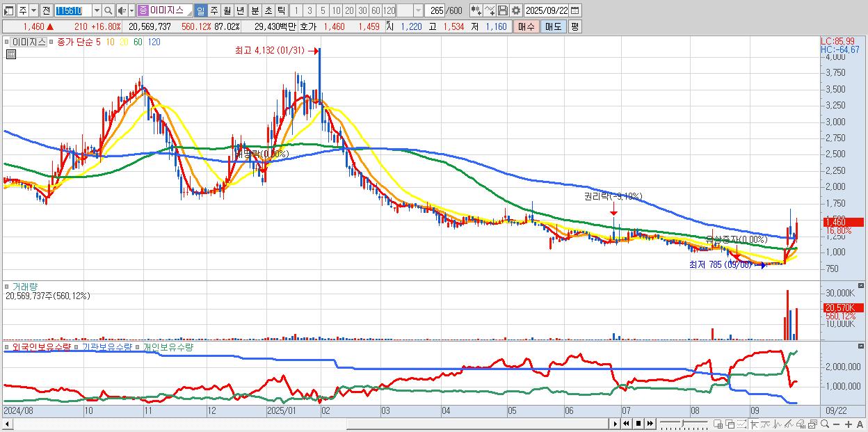Click the add candlestick chart icon

(x=476, y=10)
